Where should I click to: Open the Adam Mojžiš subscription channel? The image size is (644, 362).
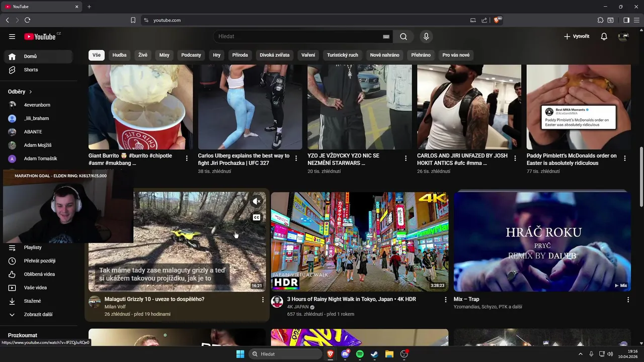[x=38, y=145]
